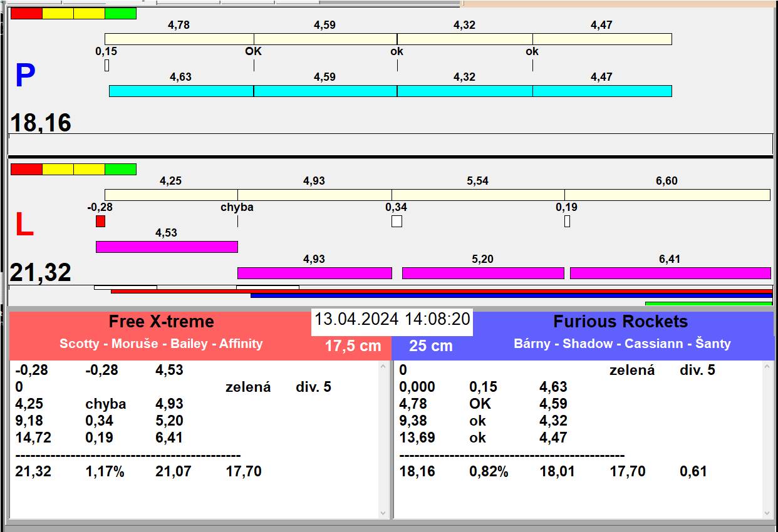Select the cream 5,54 segment in lane L
Image resolution: width=778 pixels, height=532 pixels.
pos(478,195)
